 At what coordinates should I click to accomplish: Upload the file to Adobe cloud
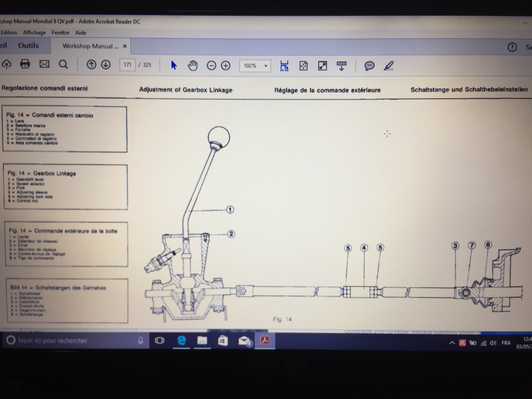tap(7, 64)
